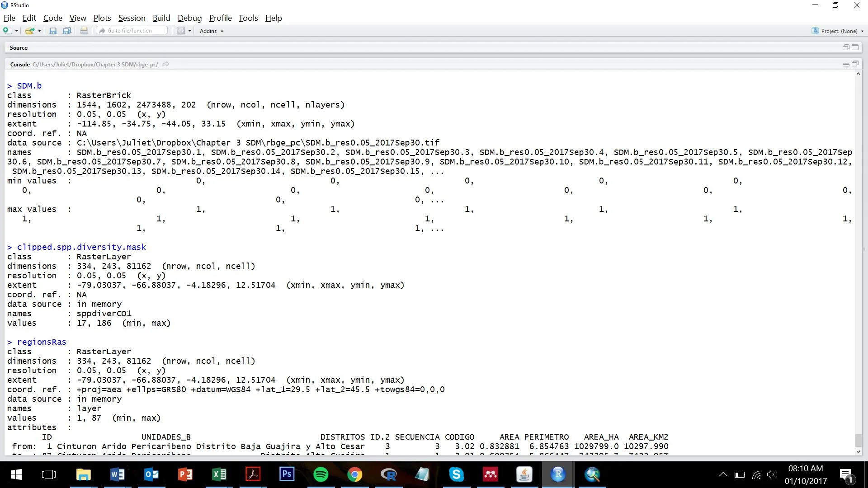
Task: Open the Tools menu
Action: pyautogui.click(x=248, y=18)
